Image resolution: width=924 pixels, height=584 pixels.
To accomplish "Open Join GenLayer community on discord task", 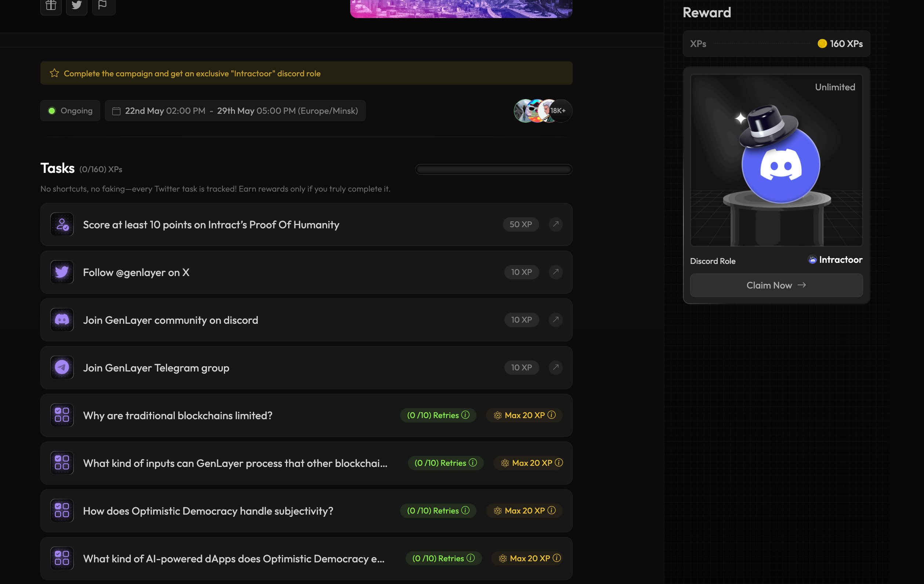I will click(x=306, y=320).
